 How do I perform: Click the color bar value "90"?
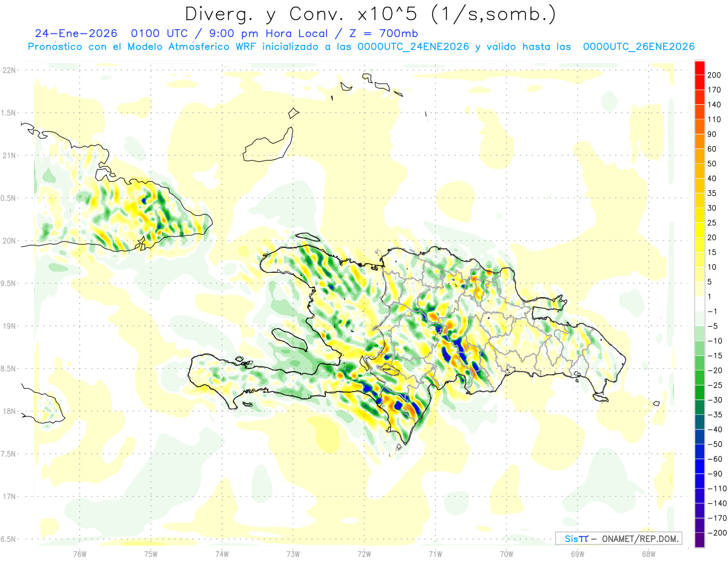[x=712, y=135]
